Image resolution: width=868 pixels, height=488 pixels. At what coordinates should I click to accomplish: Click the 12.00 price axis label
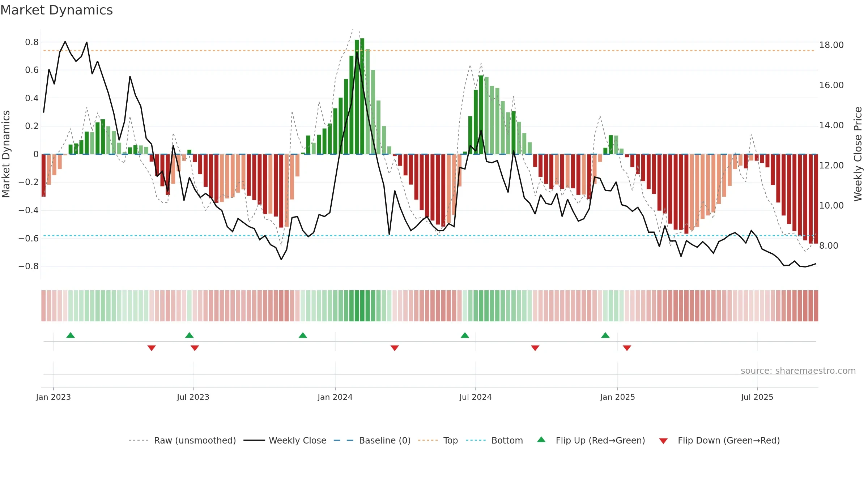click(x=831, y=166)
